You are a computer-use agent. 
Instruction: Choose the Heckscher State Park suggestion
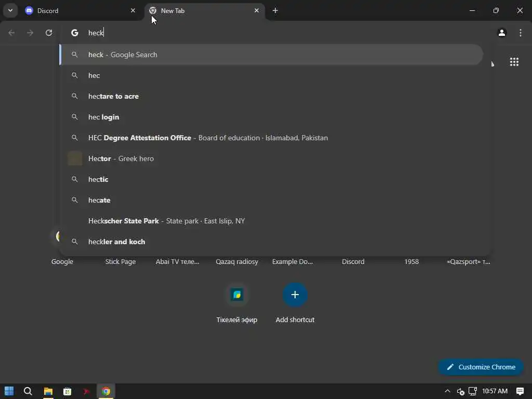pyautogui.click(x=271, y=221)
